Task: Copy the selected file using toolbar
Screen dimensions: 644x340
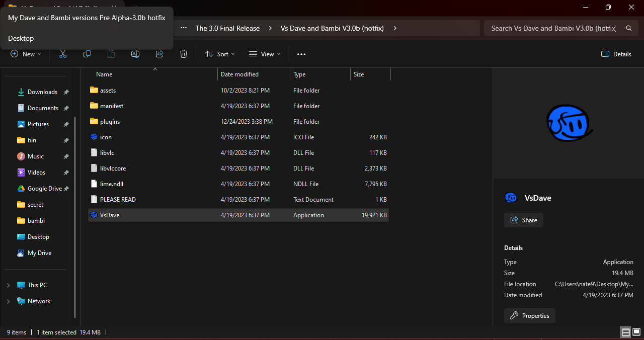Action: [x=87, y=54]
